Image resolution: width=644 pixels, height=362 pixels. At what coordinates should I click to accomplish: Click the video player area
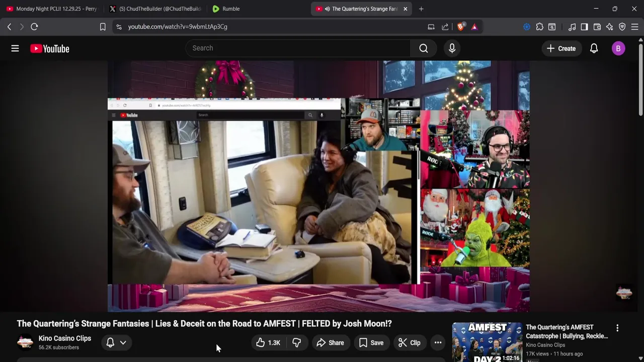[318, 186]
